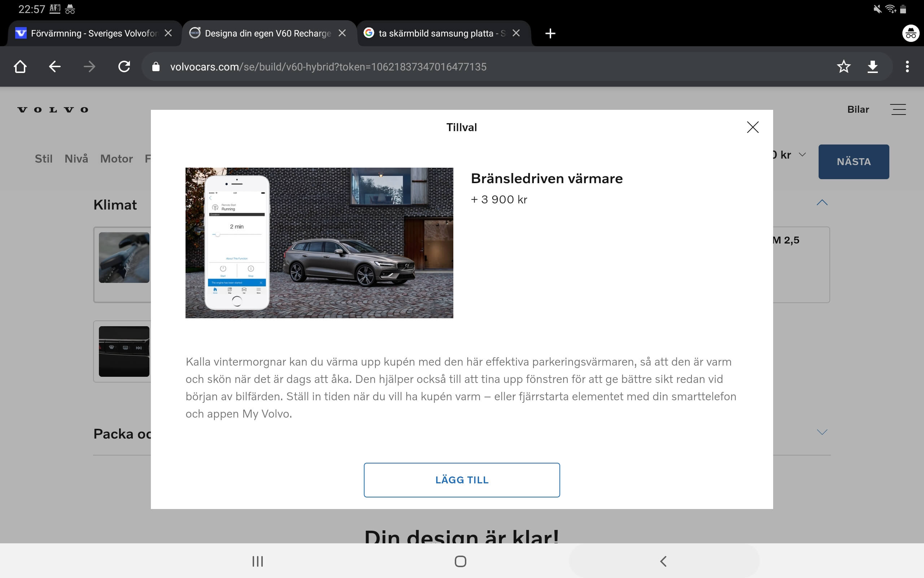The image size is (924, 578).
Task: Expand the price dropdown chevron
Action: click(x=802, y=155)
